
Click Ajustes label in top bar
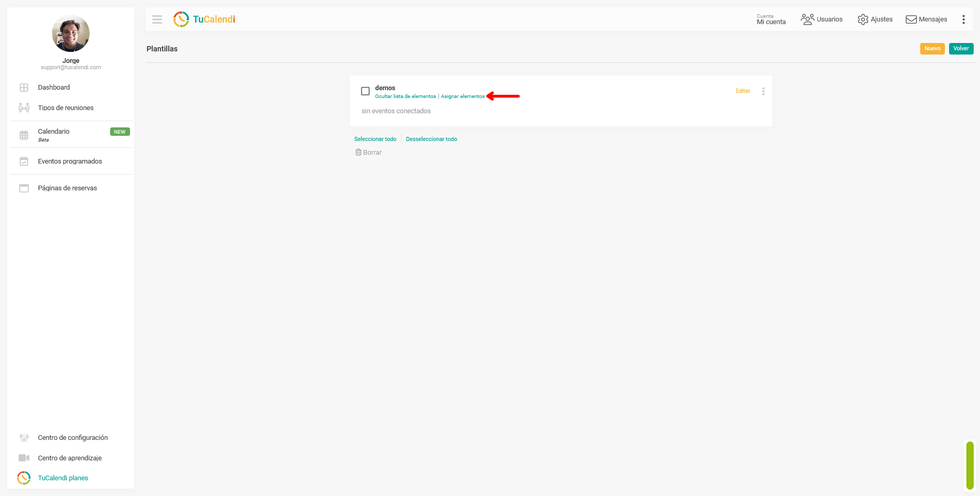click(881, 19)
